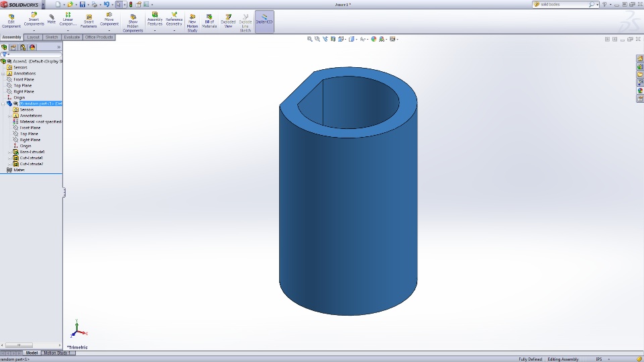Open ConfigurationManager tab icon
This screenshot has height=362, width=644.
23,47
